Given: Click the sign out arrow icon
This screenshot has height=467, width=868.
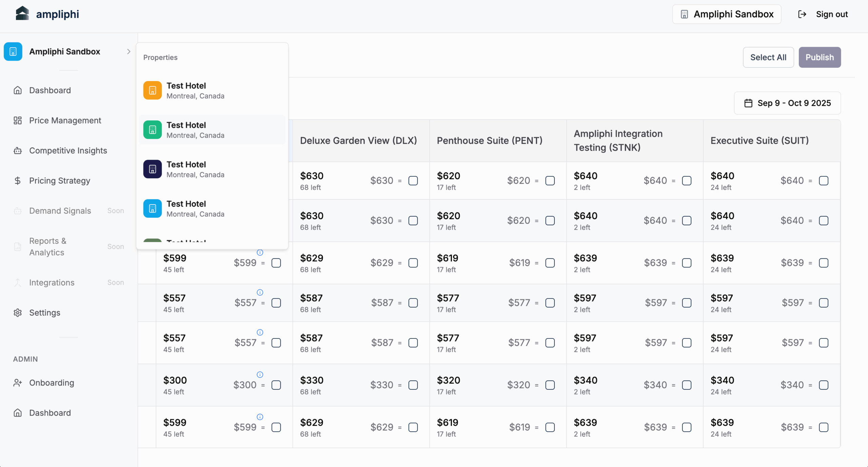Looking at the screenshot, I should tap(802, 14).
